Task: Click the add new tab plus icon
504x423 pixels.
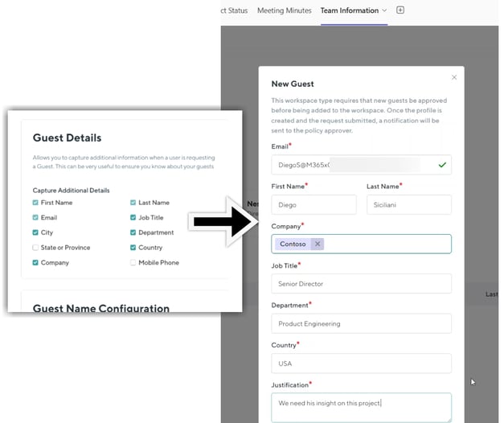Action: (x=400, y=10)
